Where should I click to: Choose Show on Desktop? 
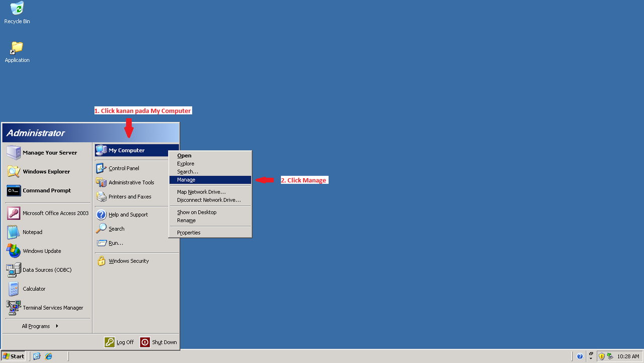click(210, 212)
